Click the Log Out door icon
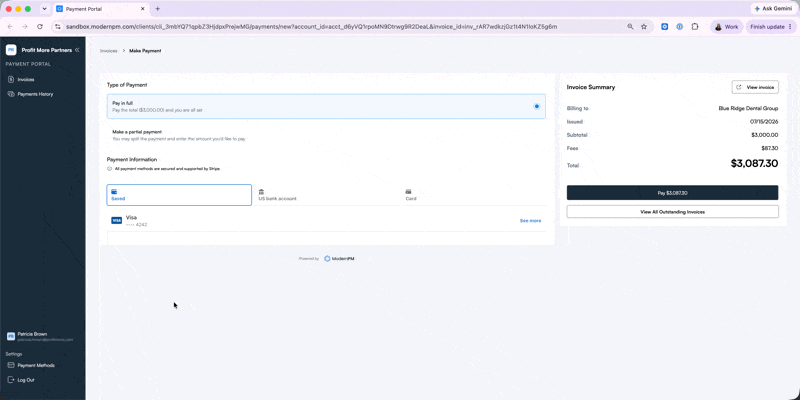The image size is (800, 400). coord(11,380)
